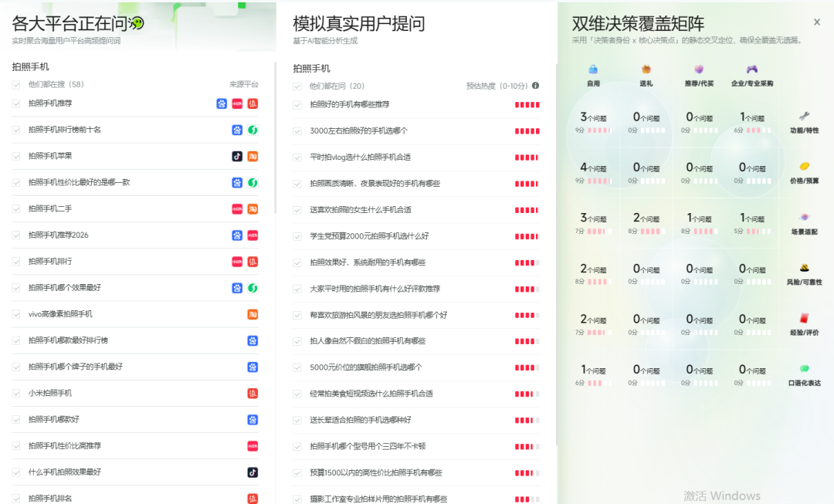Click the 风险/可靠性 row icon
Screen dimensions: 834x504
tap(804, 267)
